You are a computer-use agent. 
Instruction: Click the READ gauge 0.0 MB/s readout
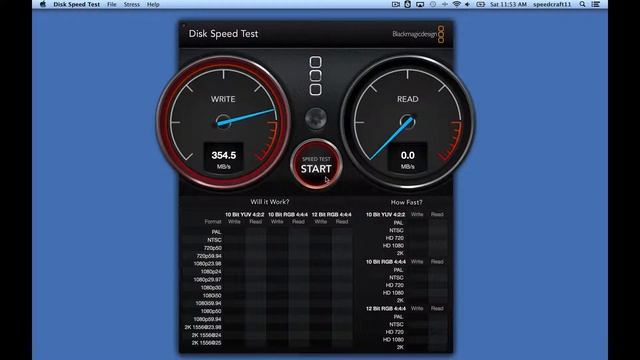click(x=408, y=158)
